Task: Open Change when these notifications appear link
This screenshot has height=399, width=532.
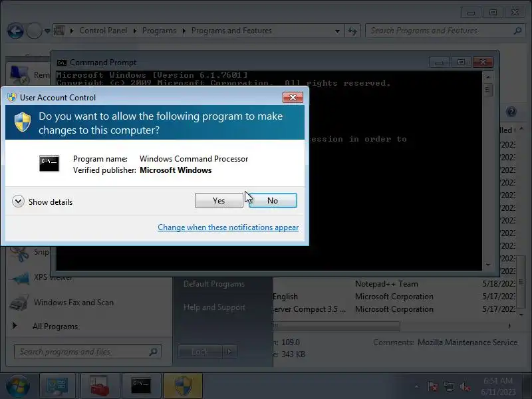Action: (x=228, y=227)
